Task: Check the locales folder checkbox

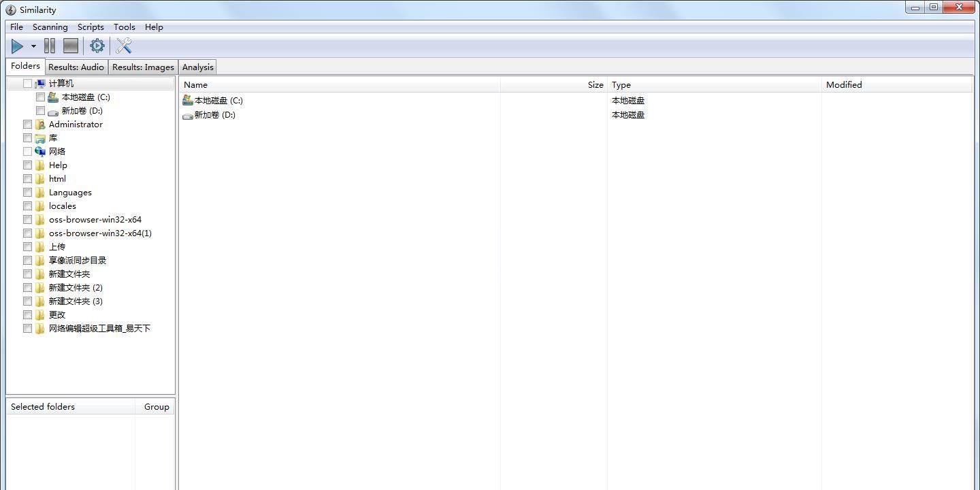Action: pos(27,206)
